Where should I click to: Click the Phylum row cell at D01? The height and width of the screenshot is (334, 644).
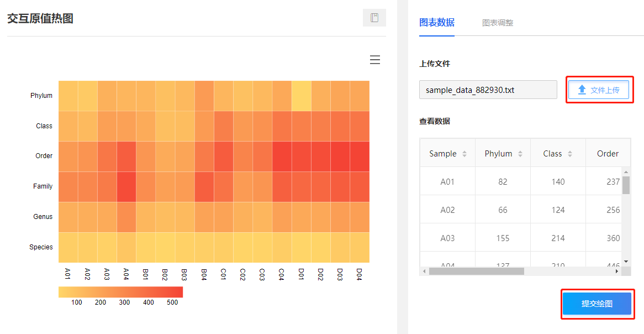pyautogui.click(x=302, y=96)
